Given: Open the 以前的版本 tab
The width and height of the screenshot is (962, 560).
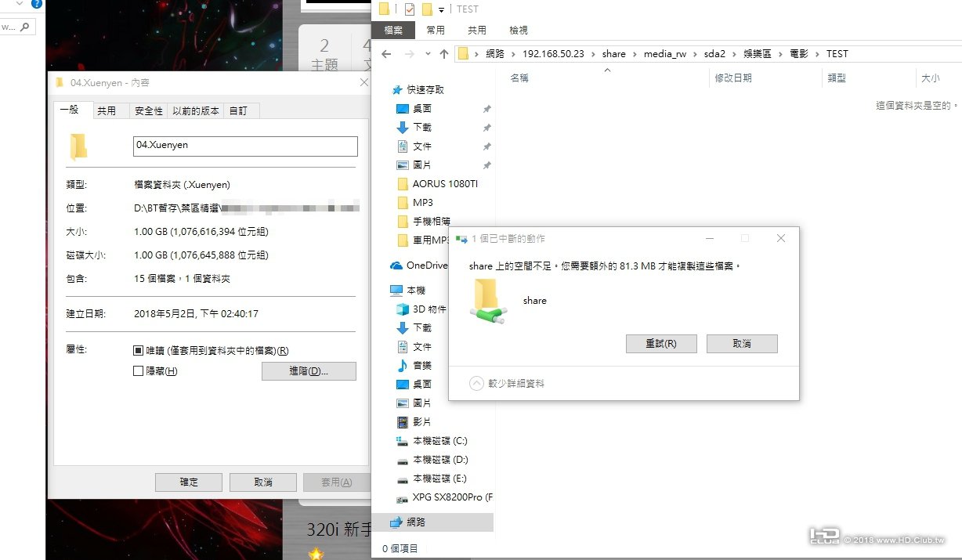Looking at the screenshot, I should click(196, 111).
